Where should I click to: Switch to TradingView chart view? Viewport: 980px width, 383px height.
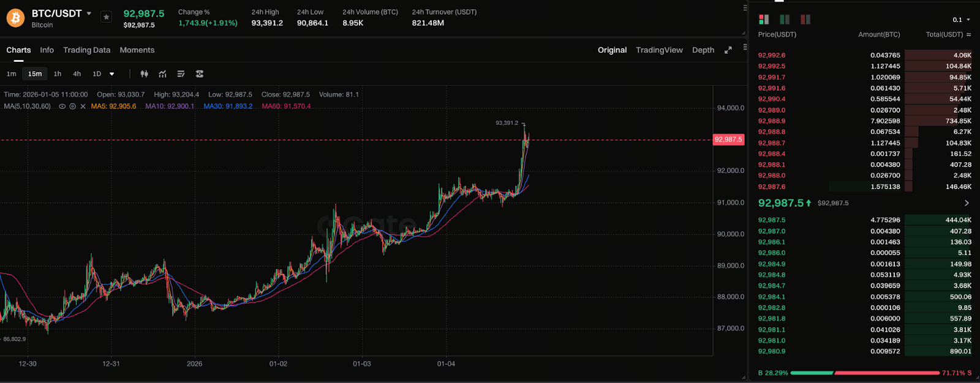[x=659, y=50]
